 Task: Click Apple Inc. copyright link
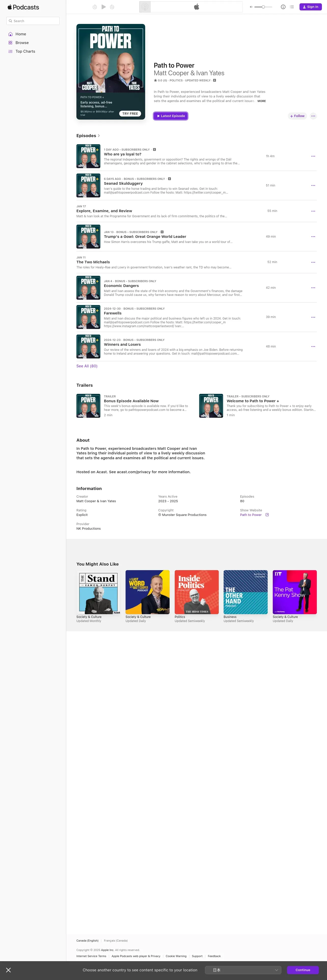[107, 950]
